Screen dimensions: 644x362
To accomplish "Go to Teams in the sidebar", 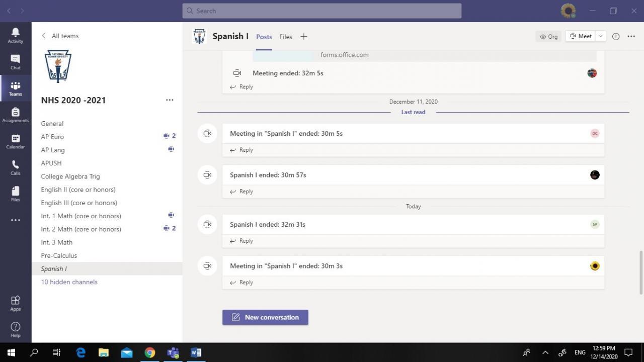I will point(16,88).
